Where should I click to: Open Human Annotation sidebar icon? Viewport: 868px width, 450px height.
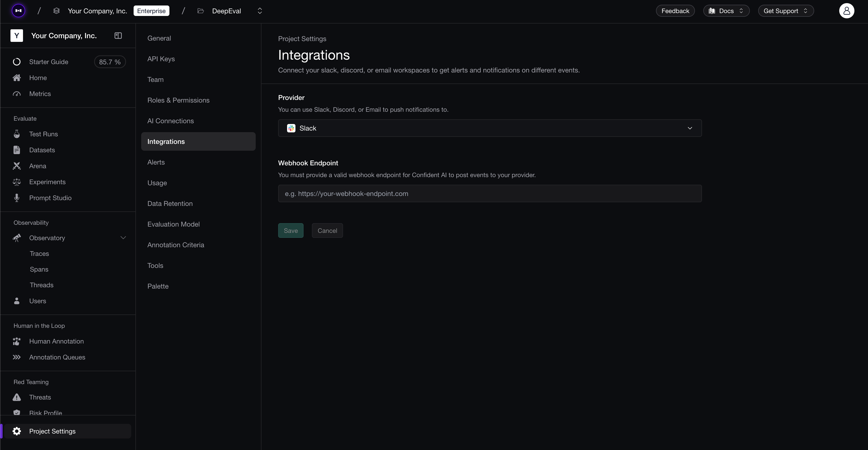pyautogui.click(x=16, y=341)
